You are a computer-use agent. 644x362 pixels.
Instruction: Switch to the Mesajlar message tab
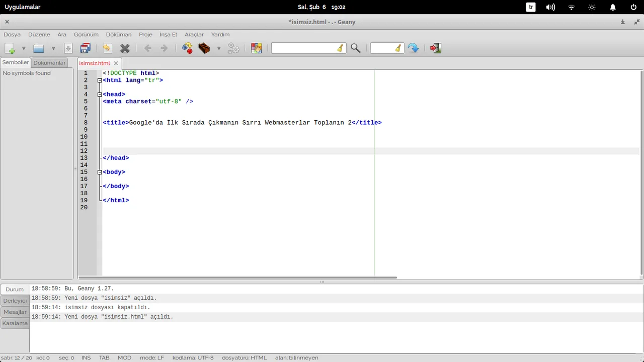15,312
